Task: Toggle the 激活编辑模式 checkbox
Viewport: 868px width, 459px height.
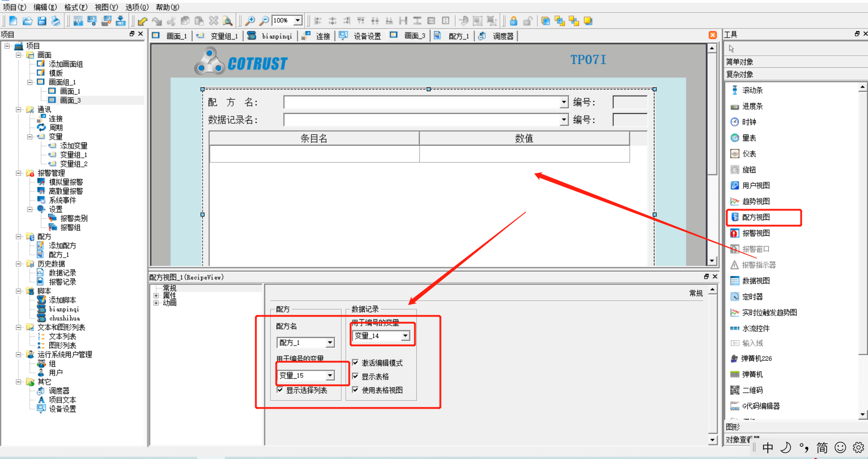Action: pos(355,363)
